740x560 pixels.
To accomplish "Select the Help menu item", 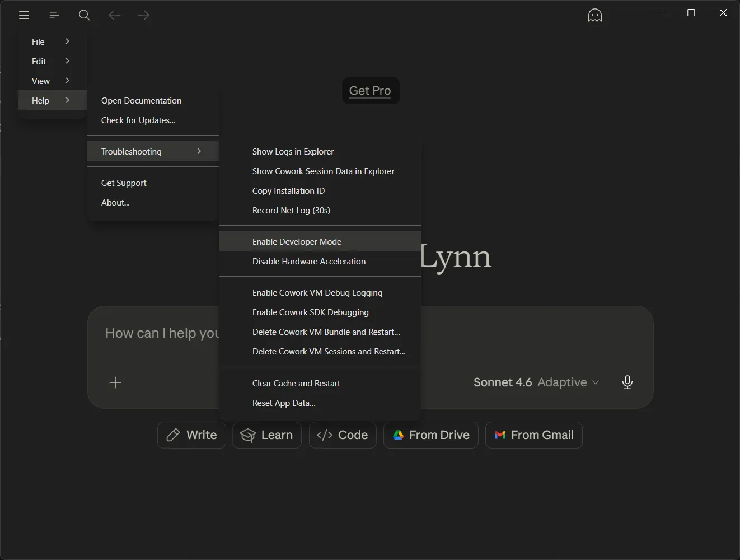I will 52,100.
